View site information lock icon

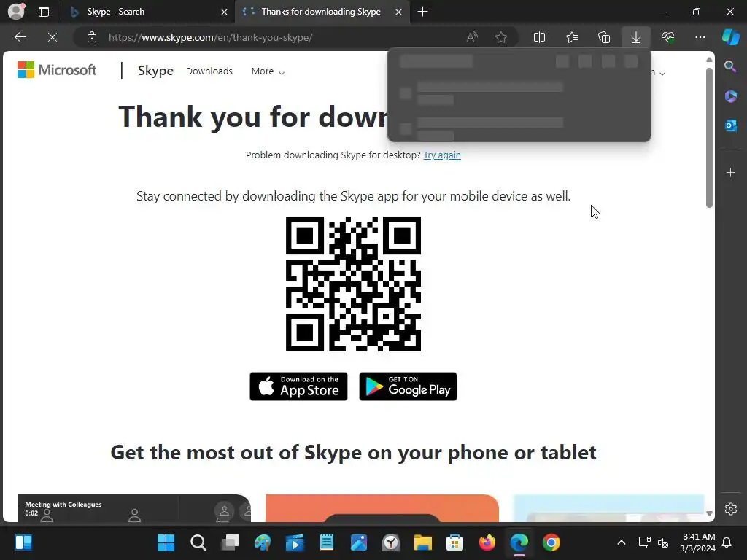[92, 37]
